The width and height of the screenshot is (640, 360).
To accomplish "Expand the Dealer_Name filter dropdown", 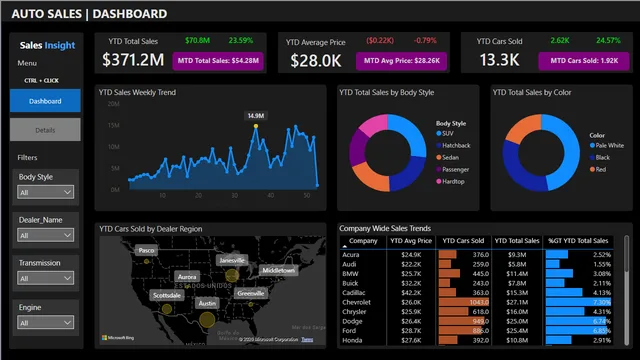I will pos(45,235).
